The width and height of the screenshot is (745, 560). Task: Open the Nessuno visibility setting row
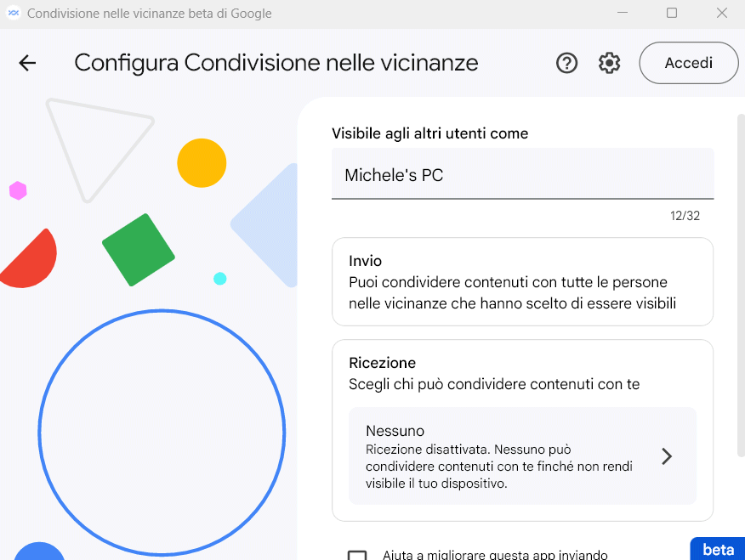click(523, 455)
